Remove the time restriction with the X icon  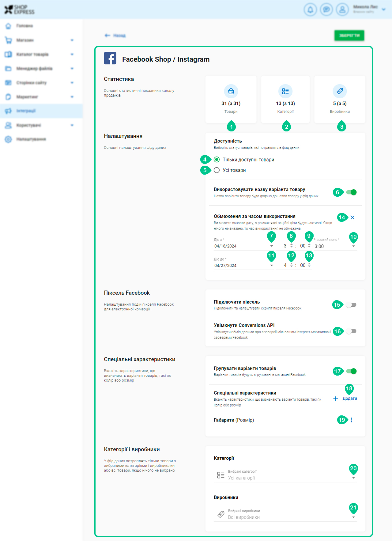352,218
